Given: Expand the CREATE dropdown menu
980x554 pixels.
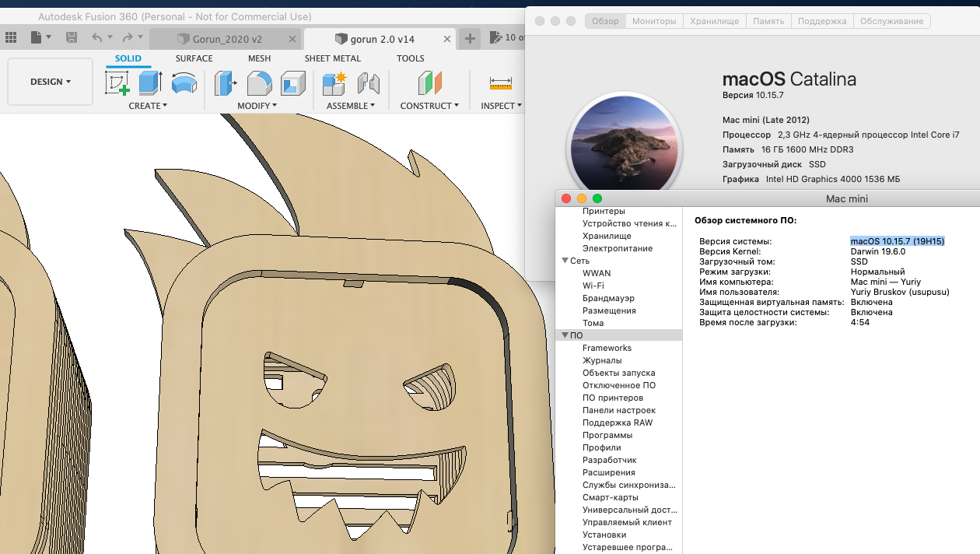Looking at the screenshot, I should (x=148, y=106).
